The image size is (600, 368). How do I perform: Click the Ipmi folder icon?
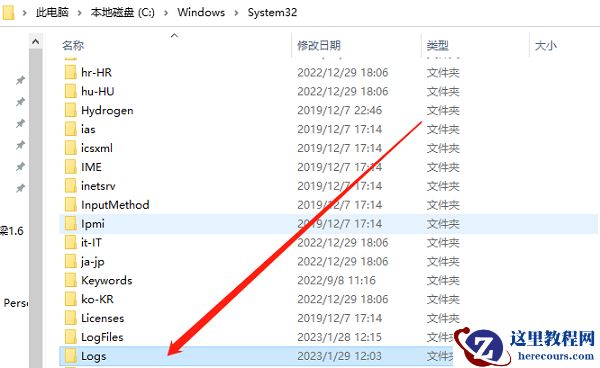pos(70,224)
